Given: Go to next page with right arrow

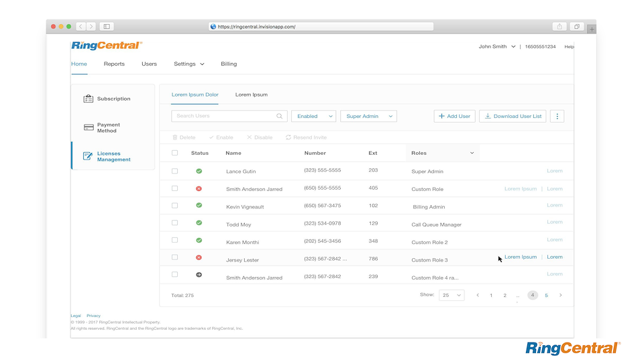Looking at the screenshot, I should click(x=561, y=295).
